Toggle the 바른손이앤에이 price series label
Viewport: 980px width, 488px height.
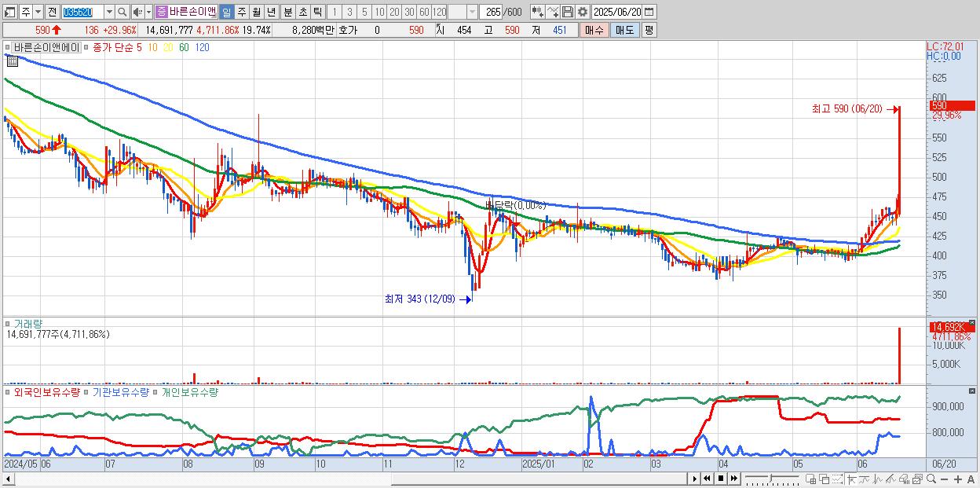coord(46,47)
